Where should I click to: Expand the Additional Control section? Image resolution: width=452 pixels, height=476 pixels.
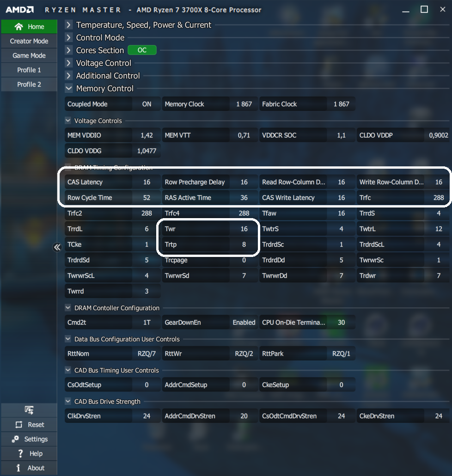68,76
